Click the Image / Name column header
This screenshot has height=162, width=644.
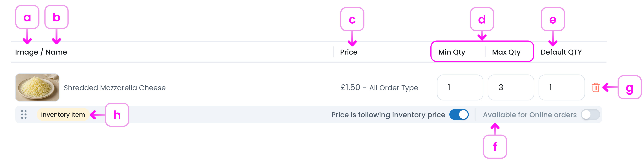[x=41, y=52]
